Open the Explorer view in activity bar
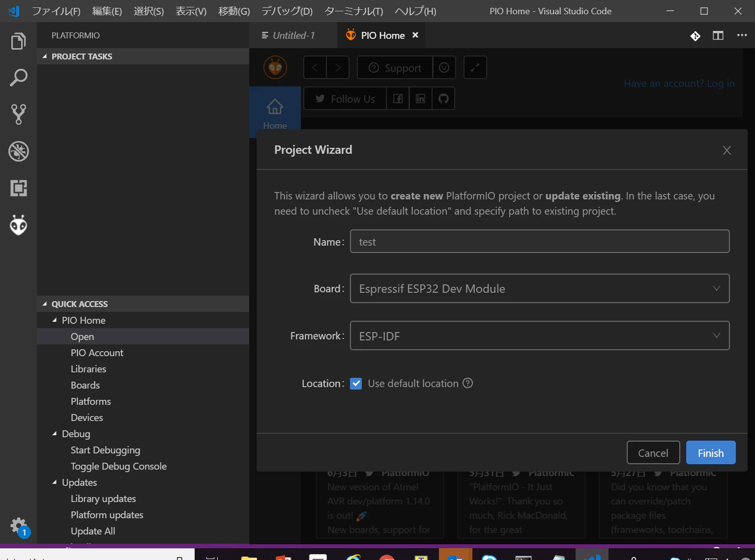Image resolution: width=755 pixels, height=560 pixels. [18, 41]
